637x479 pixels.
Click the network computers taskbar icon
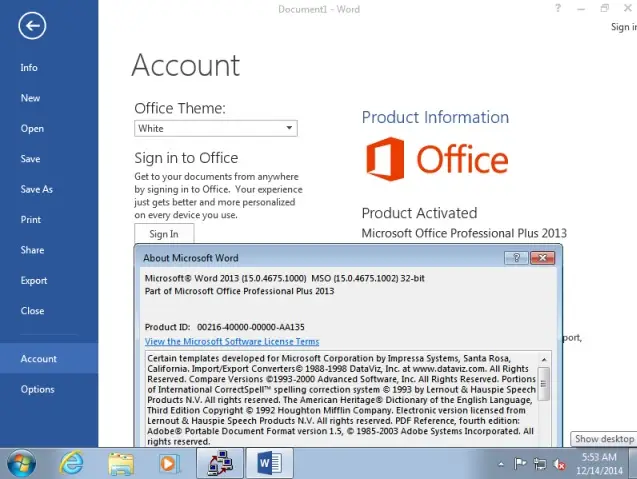point(220,463)
